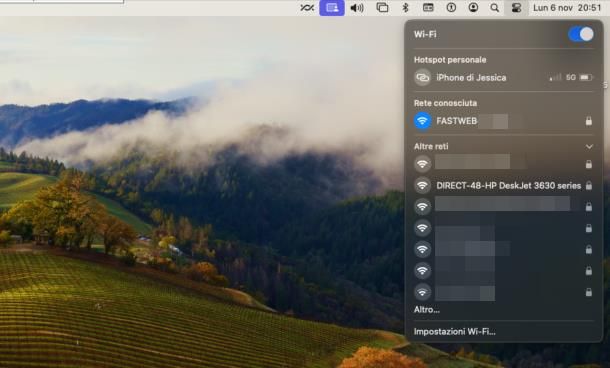610x368 pixels.
Task: Open the user account menu bar icon
Action: coord(473,8)
